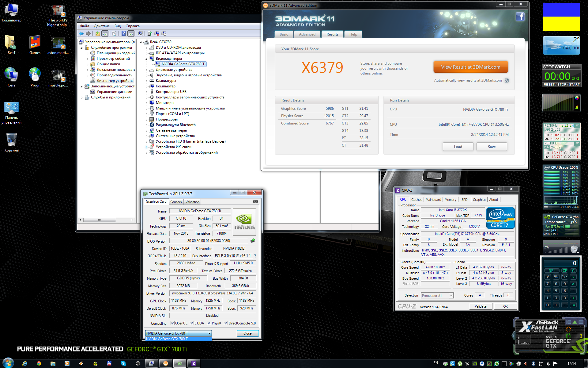Click the Bus Interface question mark
588x368 pixels.
point(255,256)
